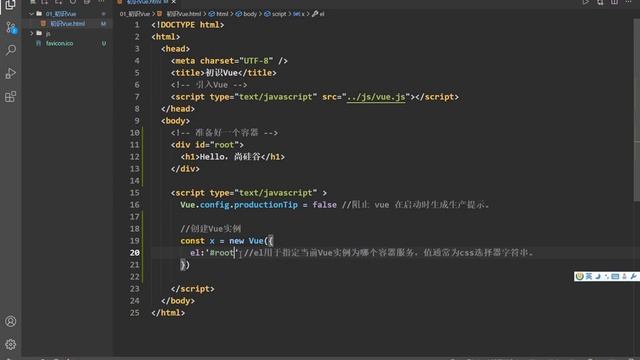640x360 pixels.
Task: Click line number 7 in the gutter
Action: tap(137, 97)
